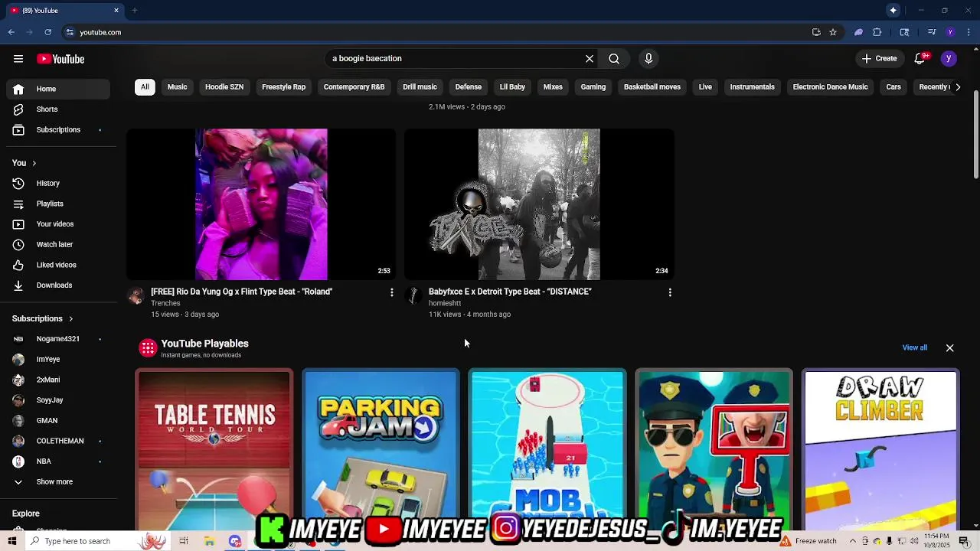
Task: Open Playlists in the sidebar
Action: pos(57,204)
